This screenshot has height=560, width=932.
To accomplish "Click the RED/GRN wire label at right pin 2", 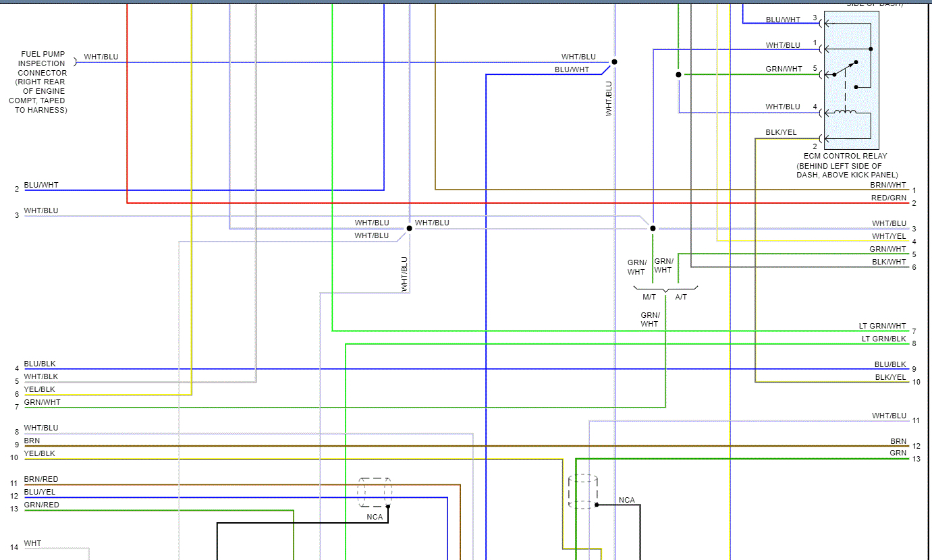I will pyautogui.click(x=889, y=198).
